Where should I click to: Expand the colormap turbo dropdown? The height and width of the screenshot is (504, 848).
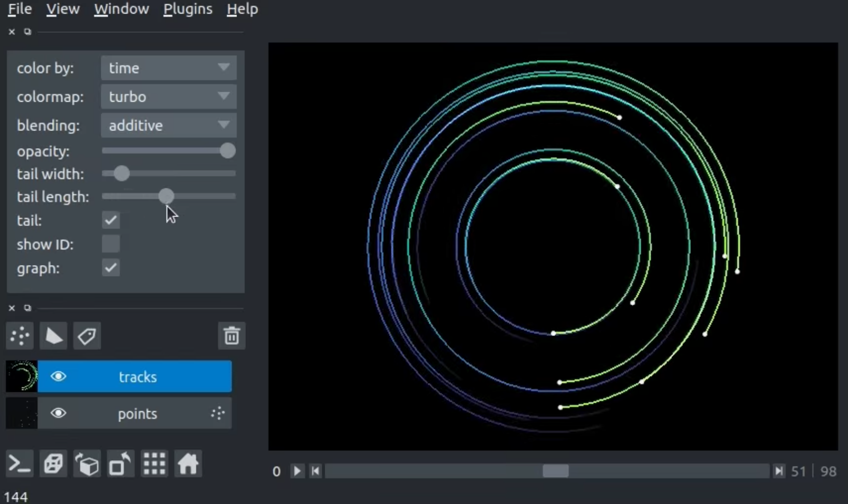pyautogui.click(x=168, y=97)
